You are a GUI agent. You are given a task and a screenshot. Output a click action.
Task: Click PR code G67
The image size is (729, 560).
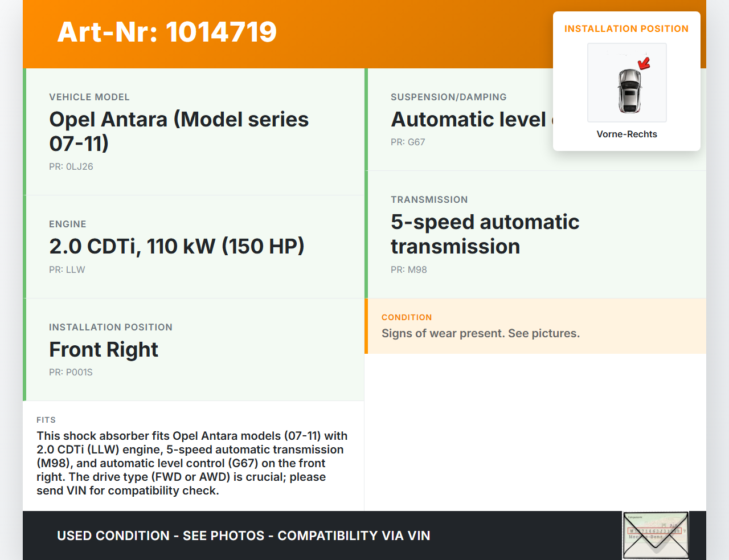coord(408,142)
